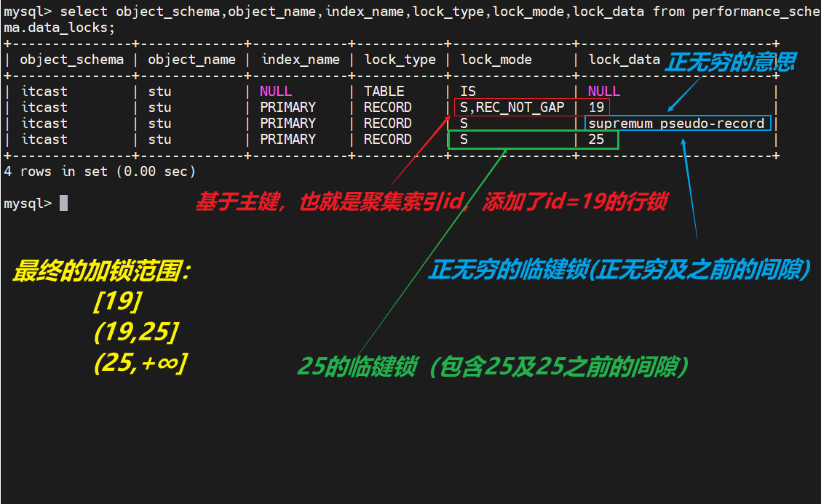Click the mysql> prompt at screen bottom
This screenshot has width=821, height=504.
click(x=27, y=202)
